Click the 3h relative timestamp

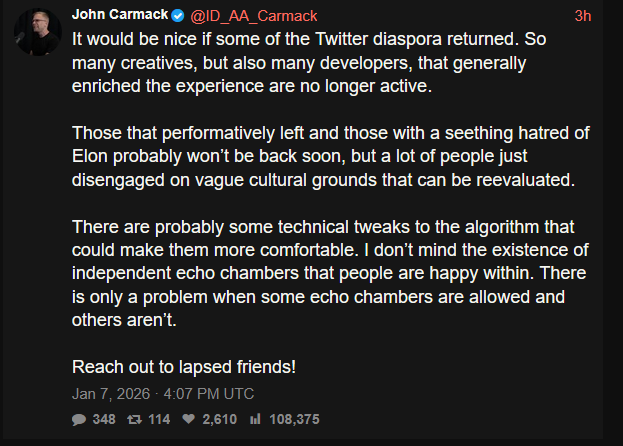(x=583, y=16)
